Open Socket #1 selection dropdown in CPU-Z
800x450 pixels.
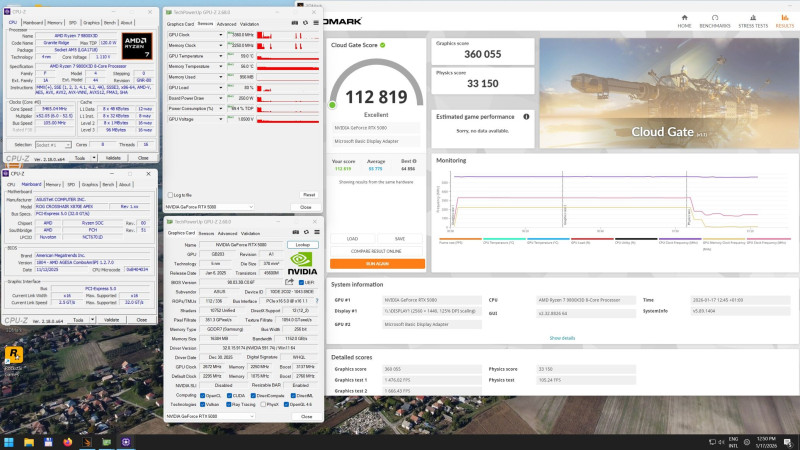(x=53, y=145)
